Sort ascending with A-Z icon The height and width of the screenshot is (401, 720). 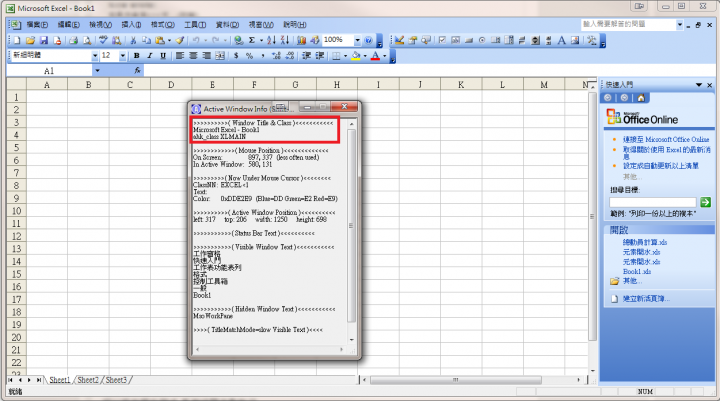271,40
